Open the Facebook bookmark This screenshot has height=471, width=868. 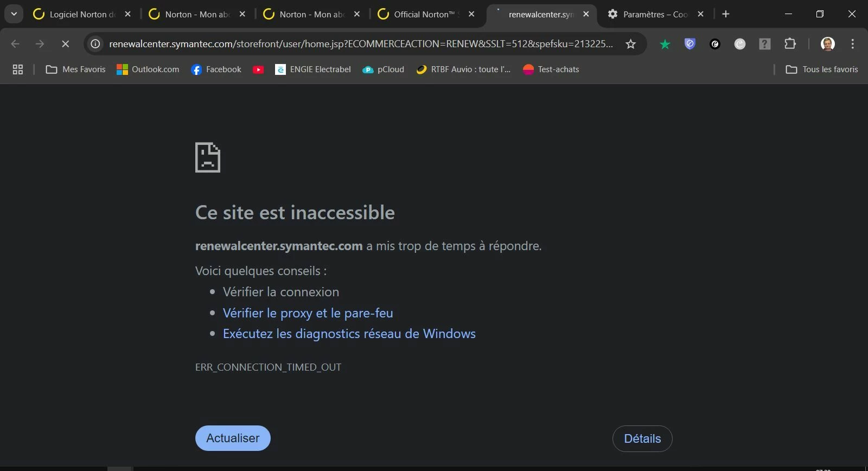pyautogui.click(x=216, y=69)
